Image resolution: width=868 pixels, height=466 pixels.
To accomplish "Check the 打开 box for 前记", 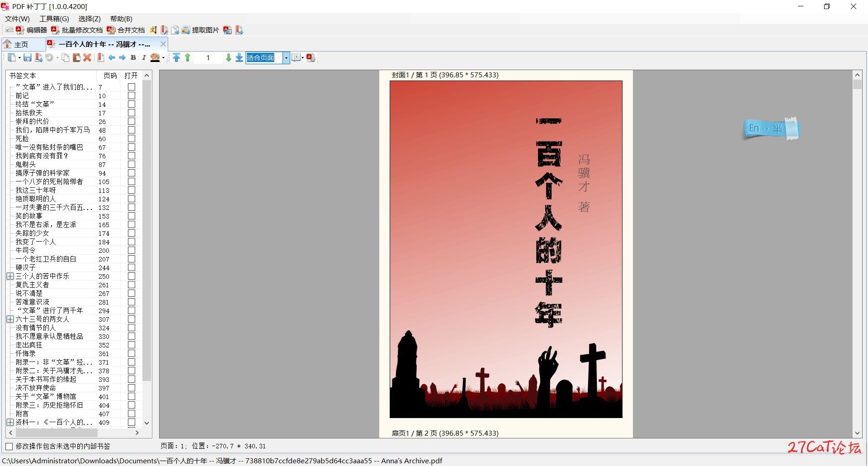I will pyautogui.click(x=132, y=95).
